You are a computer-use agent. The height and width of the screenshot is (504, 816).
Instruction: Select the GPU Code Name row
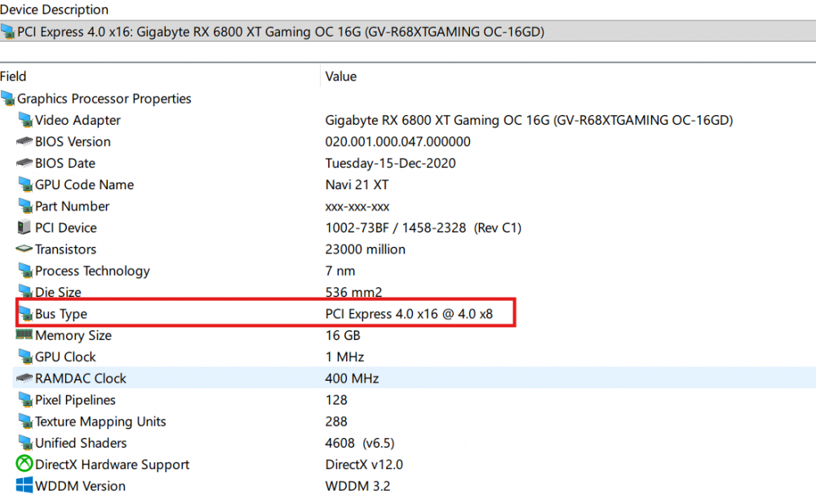point(415,184)
